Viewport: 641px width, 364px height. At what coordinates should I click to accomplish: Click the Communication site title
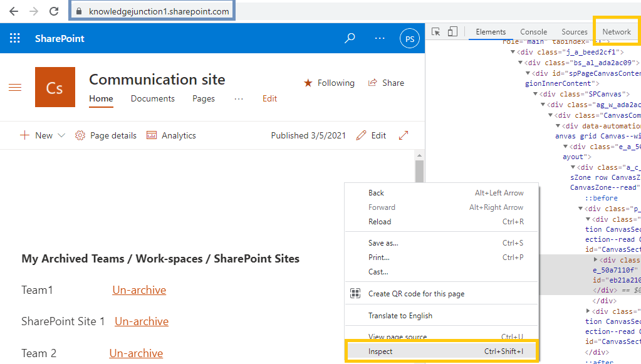pyautogui.click(x=157, y=80)
